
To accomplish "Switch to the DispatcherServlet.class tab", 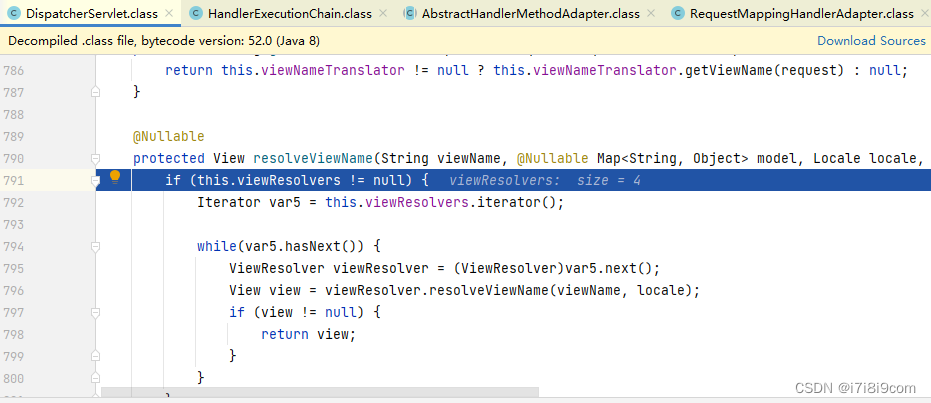I will coord(90,13).
